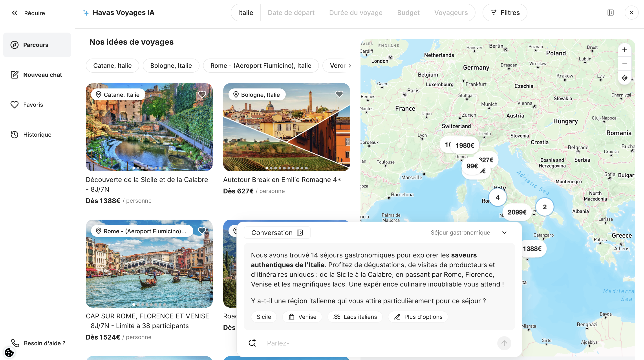Choose the Lacs italiens suggestion chip
Screen dimensions: 644x360
tap(355, 317)
